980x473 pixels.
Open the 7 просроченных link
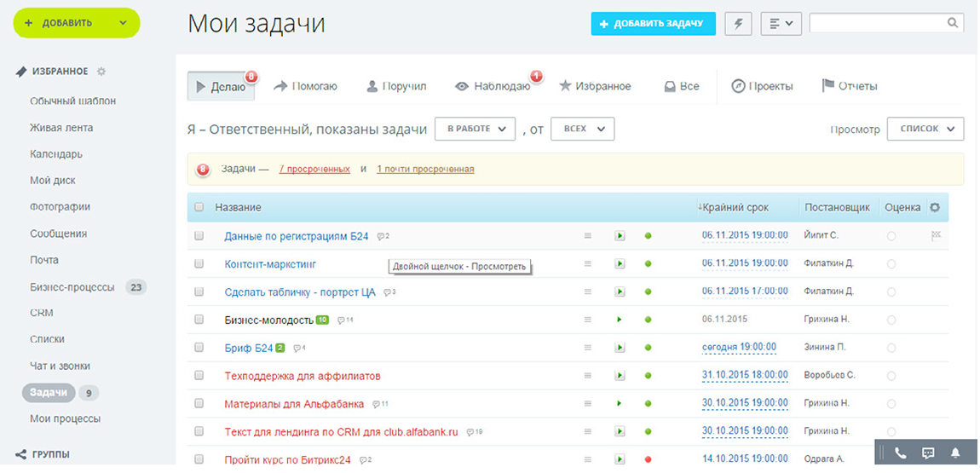(314, 169)
